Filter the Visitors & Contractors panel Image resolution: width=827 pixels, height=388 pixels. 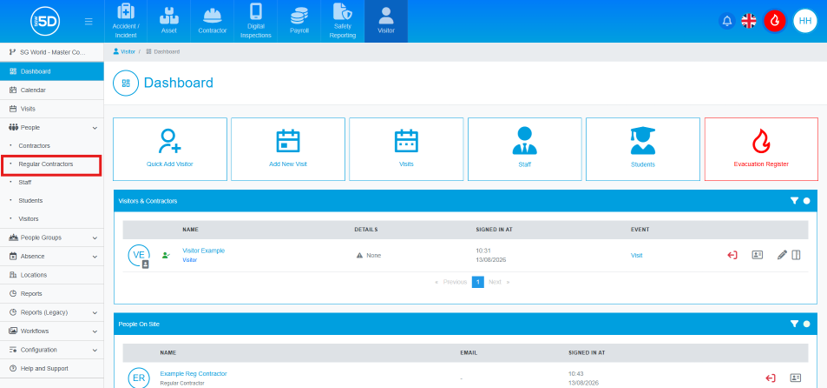pos(794,201)
